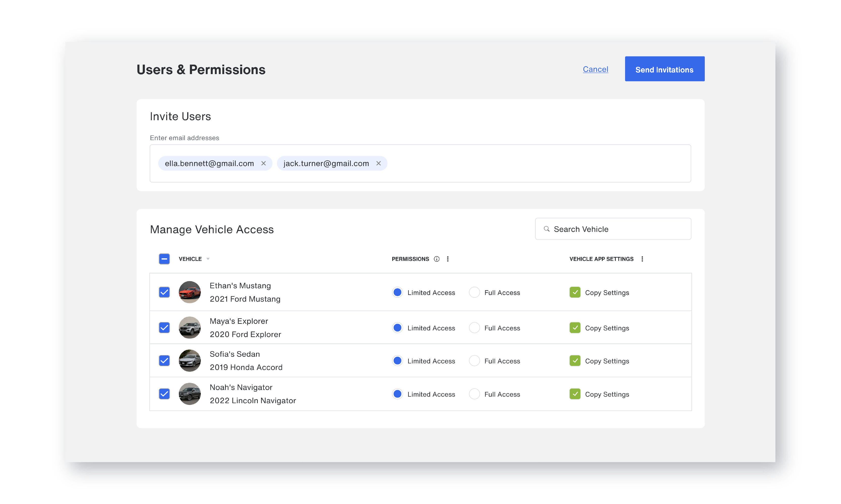Click the search magnifier in Search Vehicle

point(546,229)
